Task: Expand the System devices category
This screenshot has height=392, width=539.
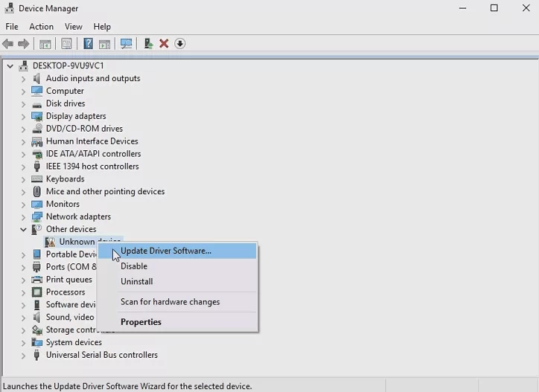Action: pos(23,342)
